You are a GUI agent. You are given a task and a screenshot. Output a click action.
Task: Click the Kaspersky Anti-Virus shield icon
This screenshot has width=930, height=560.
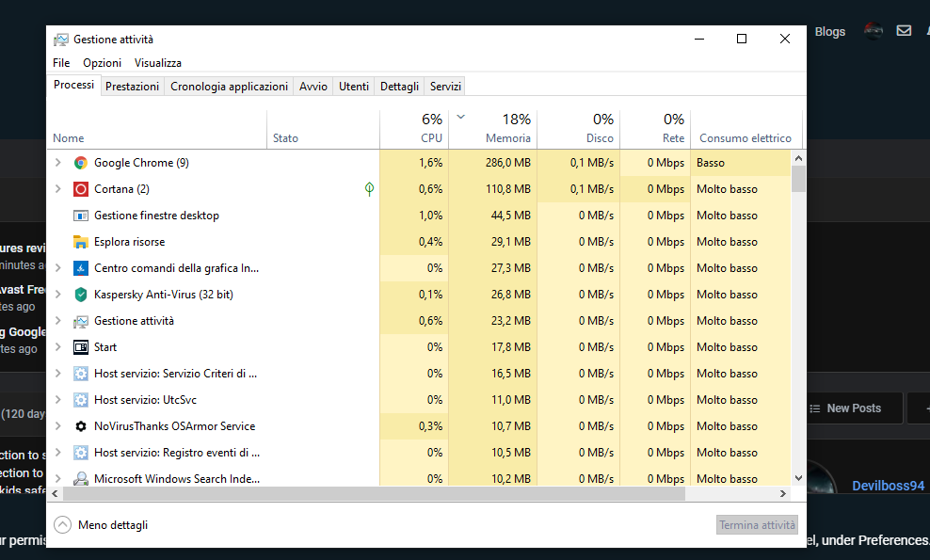click(81, 295)
